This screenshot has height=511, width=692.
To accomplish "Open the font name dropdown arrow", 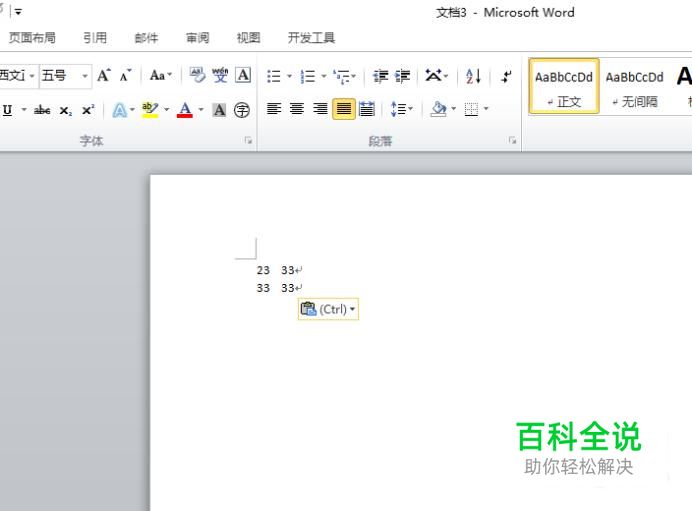I will pyautogui.click(x=31, y=76).
